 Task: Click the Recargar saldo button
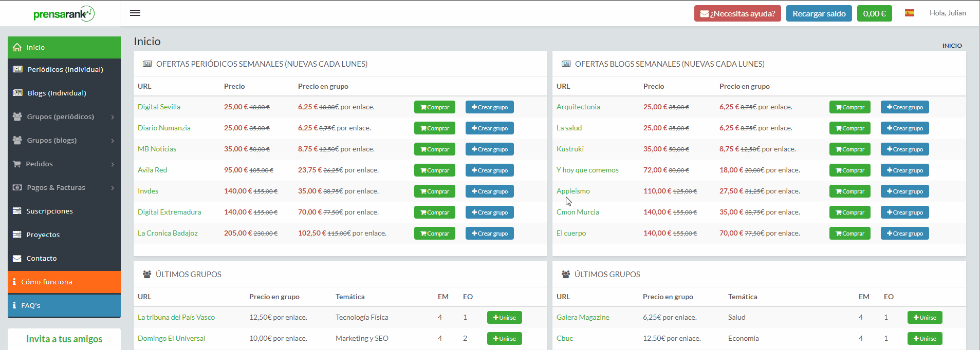pyautogui.click(x=819, y=13)
